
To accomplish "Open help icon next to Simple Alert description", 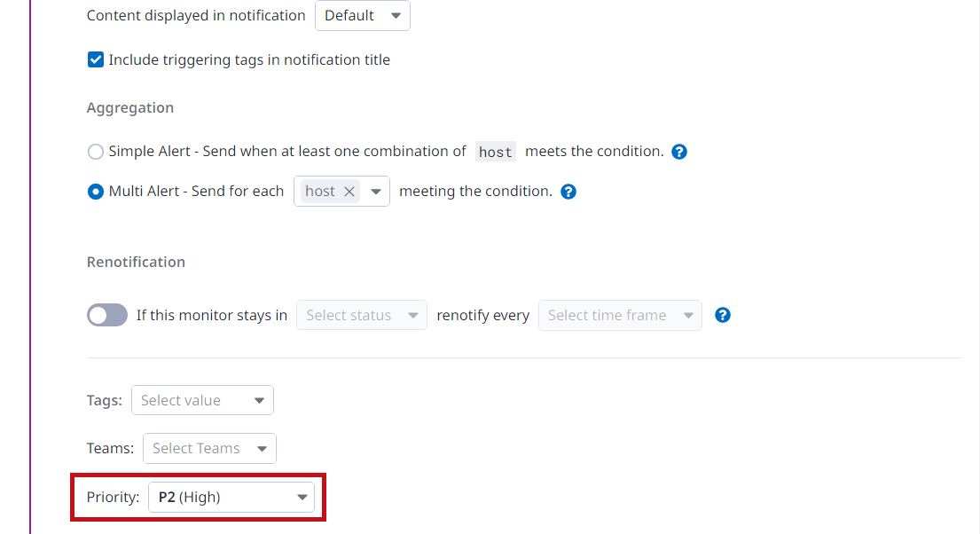I will [679, 152].
